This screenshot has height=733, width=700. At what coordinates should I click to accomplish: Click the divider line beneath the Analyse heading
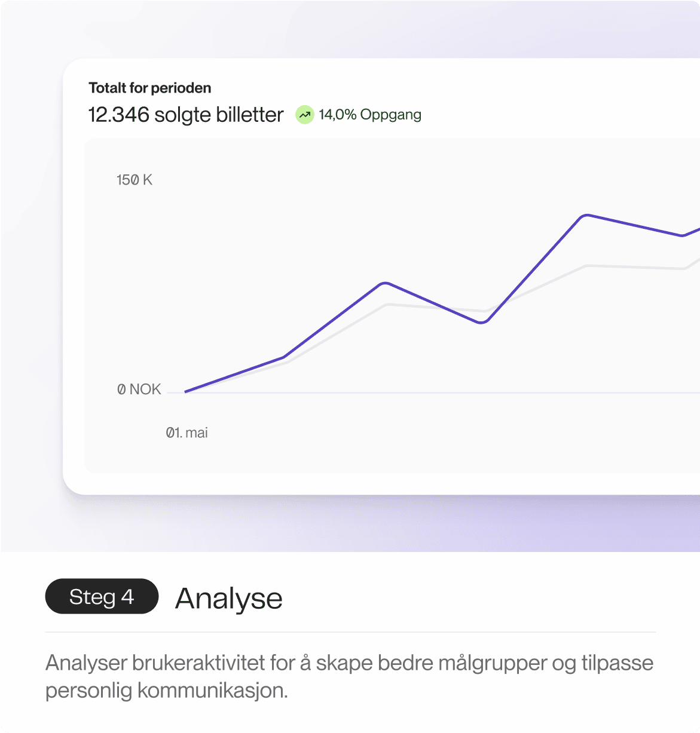click(350, 632)
